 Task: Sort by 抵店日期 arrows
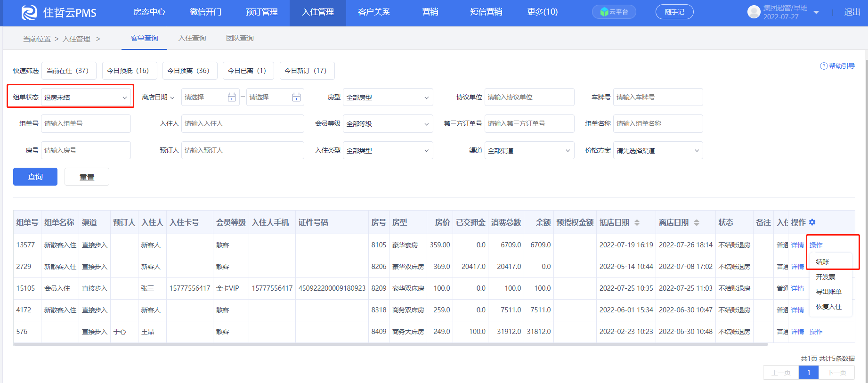click(637, 222)
